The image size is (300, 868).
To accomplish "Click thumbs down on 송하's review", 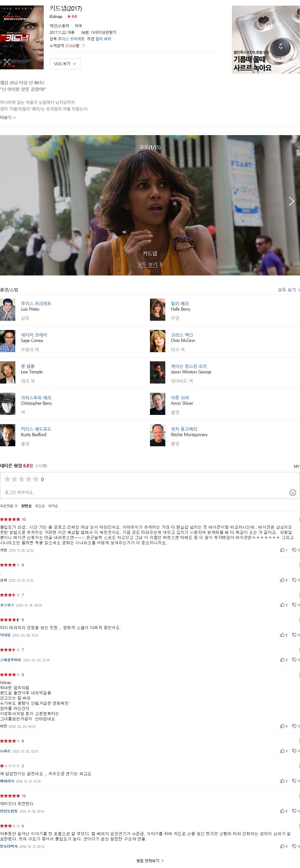I will coord(294,580).
